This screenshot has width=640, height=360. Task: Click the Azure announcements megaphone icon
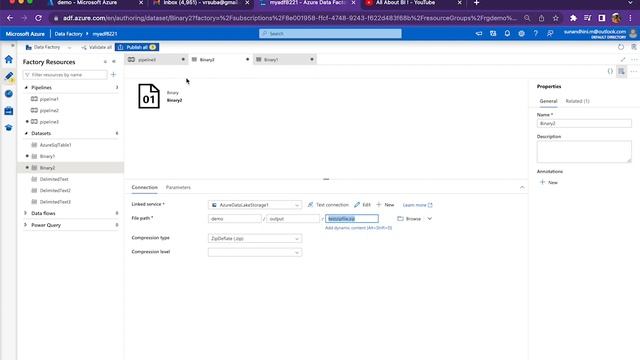point(479,33)
